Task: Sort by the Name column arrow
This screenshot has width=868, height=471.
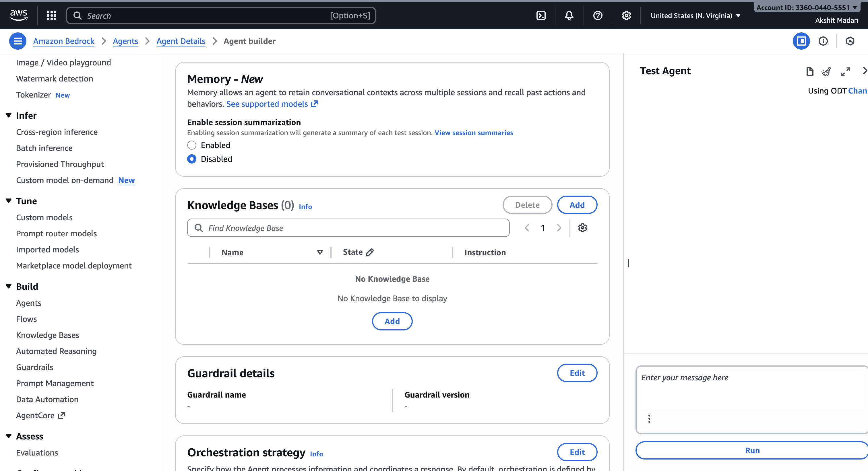Action: [320, 252]
